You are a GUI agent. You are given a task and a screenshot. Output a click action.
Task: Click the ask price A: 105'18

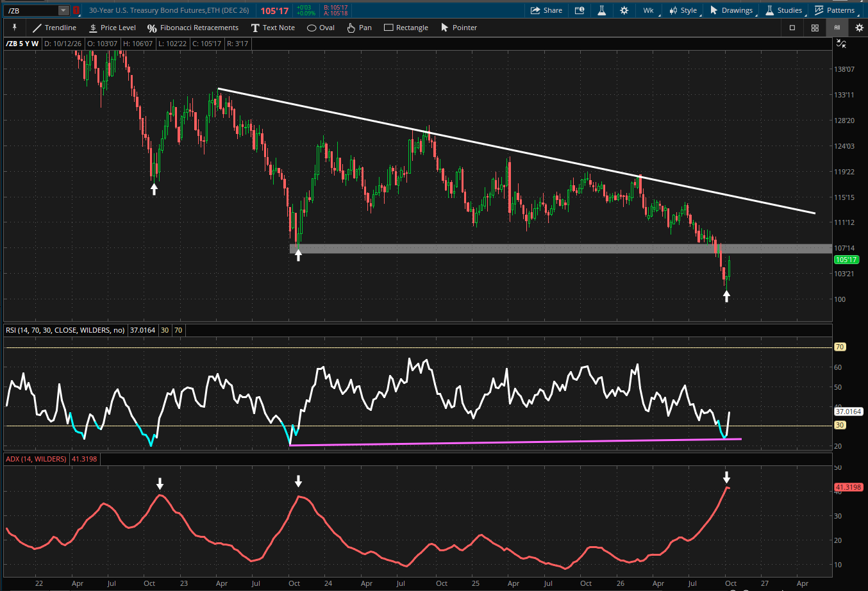coord(335,13)
